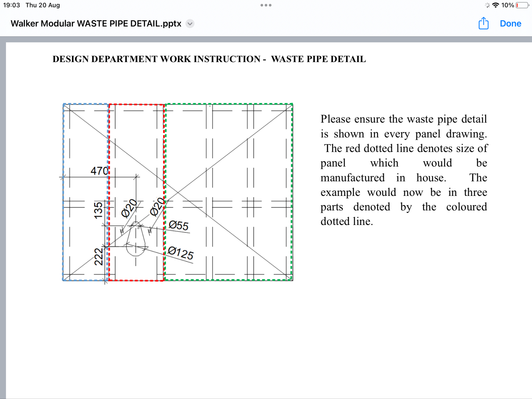
Task: Tap the Ø125 diameter label
Action: [181, 253]
